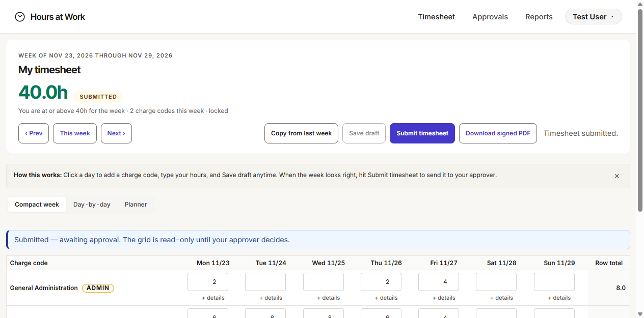Select General Administration Fri 11/27 hours field
The height and width of the screenshot is (318, 644).
(x=439, y=282)
